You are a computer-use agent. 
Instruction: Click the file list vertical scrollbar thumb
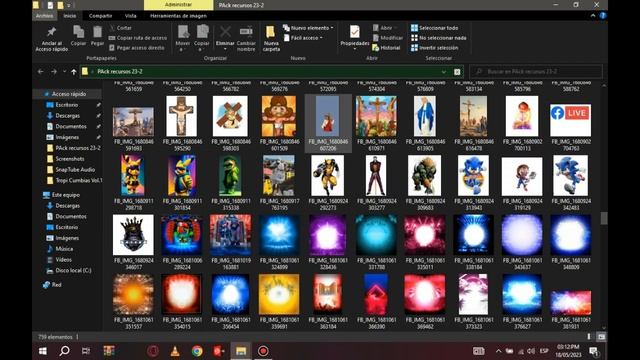coord(604,218)
